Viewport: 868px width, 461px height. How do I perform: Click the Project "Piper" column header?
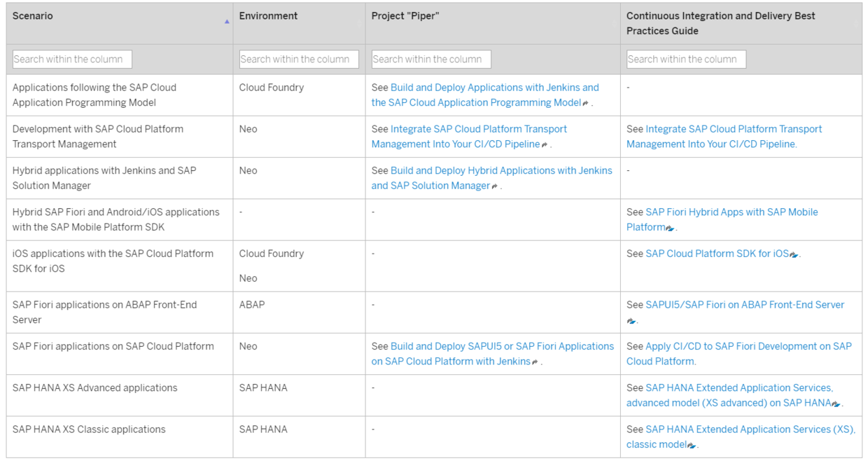[x=405, y=16]
